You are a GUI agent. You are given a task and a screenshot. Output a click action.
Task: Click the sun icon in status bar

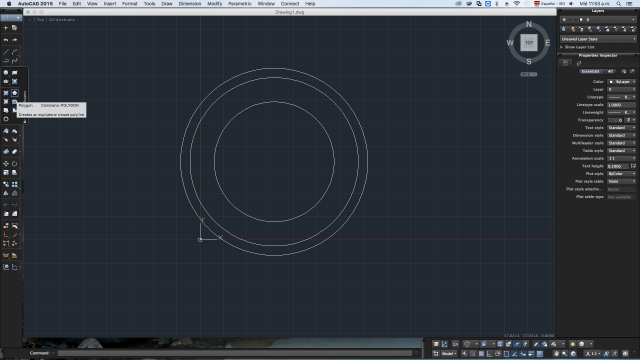(573, 344)
